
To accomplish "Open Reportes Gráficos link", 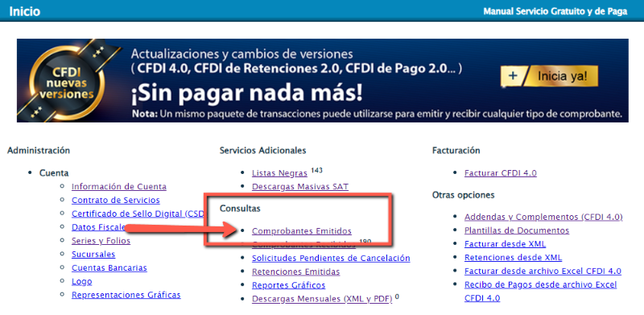I will click(x=289, y=285).
